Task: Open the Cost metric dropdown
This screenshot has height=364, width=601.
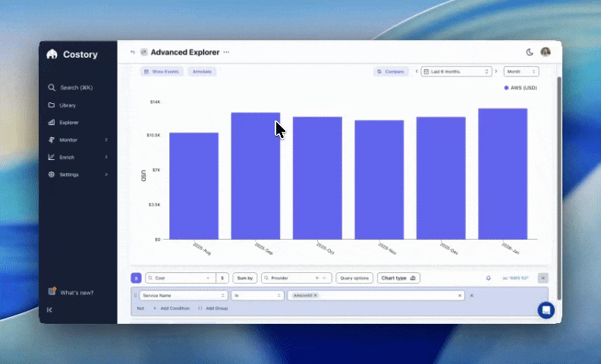Action: [181, 278]
